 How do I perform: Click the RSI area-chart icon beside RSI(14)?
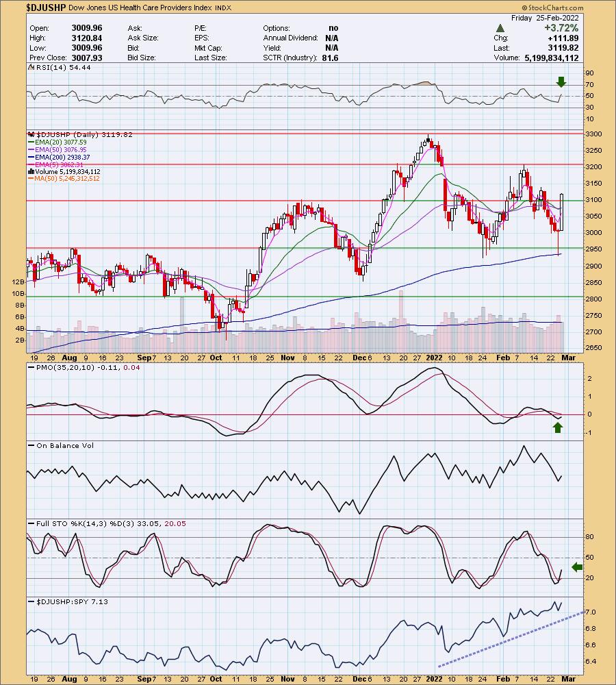tap(31, 67)
